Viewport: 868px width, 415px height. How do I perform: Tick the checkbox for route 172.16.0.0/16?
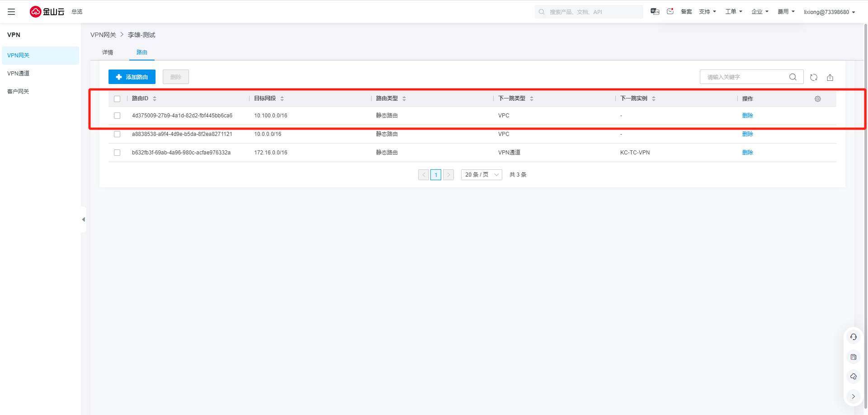117,153
